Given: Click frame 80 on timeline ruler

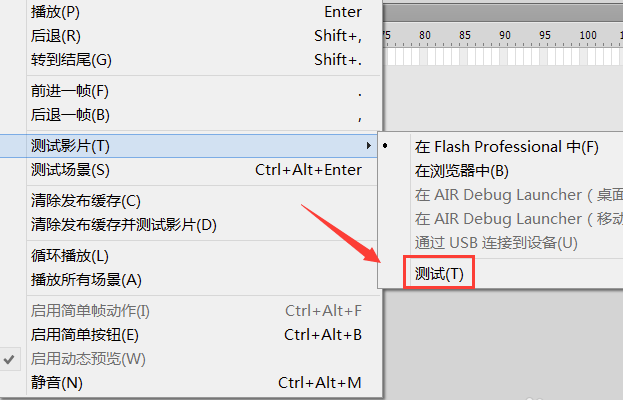Looking at the screenshot, I should (425, 35).
